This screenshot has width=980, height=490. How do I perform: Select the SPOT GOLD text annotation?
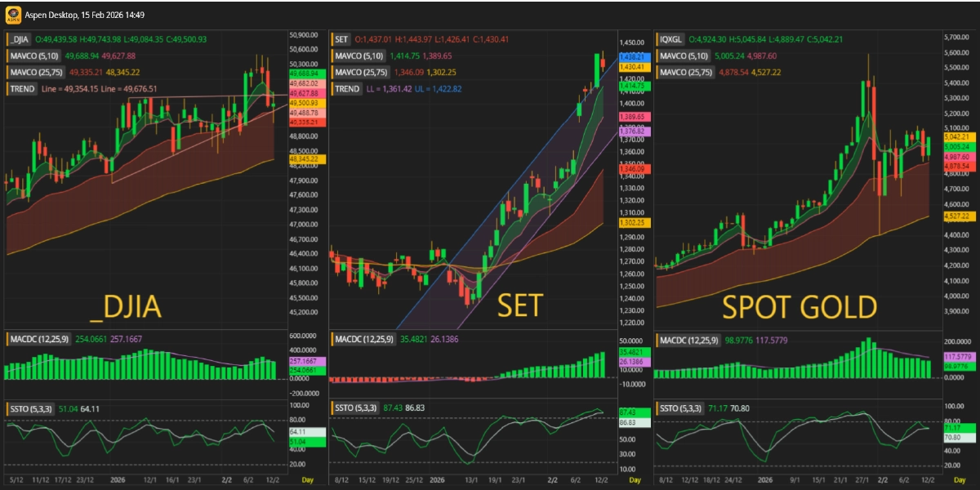point(799,307)
